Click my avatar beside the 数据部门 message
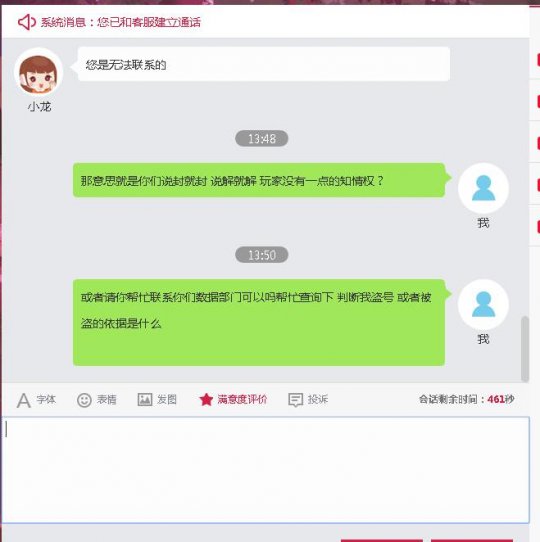Viewport: 540px width, 542px height. pos(483,304)
